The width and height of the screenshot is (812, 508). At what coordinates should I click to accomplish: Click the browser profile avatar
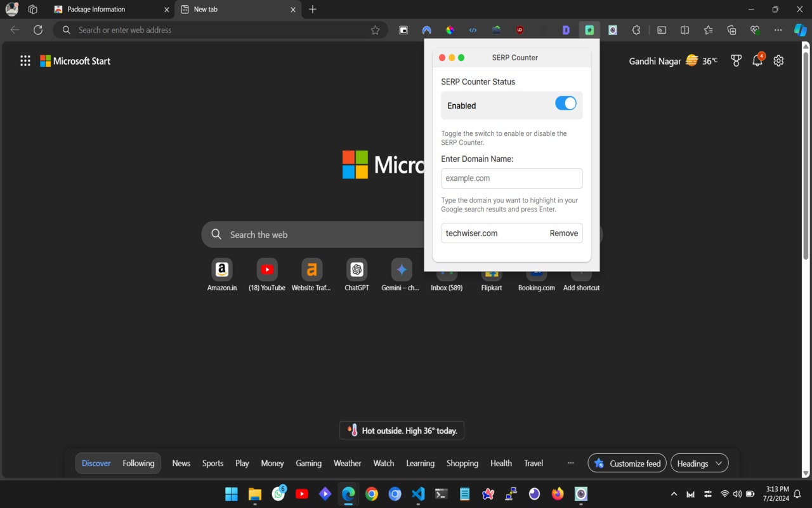pyautogui.click(x=11, y=10)
